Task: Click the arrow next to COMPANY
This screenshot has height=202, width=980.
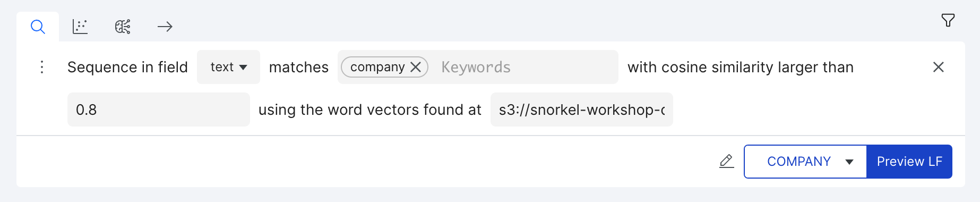Action: tap(849, 162)
